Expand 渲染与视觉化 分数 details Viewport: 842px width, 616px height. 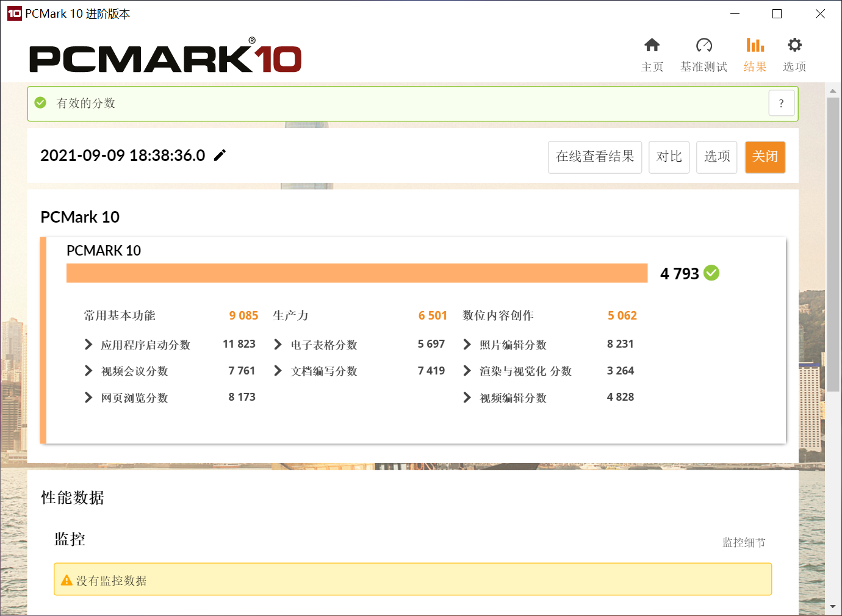coord(467,371)
